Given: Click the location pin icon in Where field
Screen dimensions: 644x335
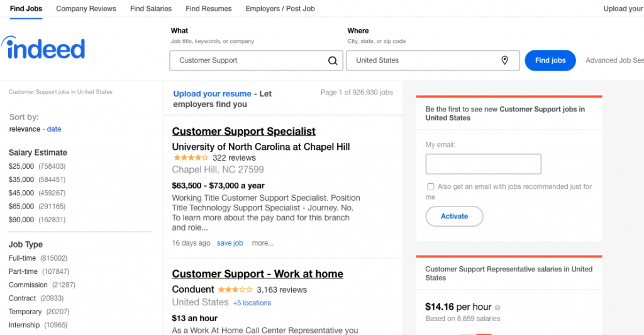Looking at the screenshot, I should (x=505, y=60).
